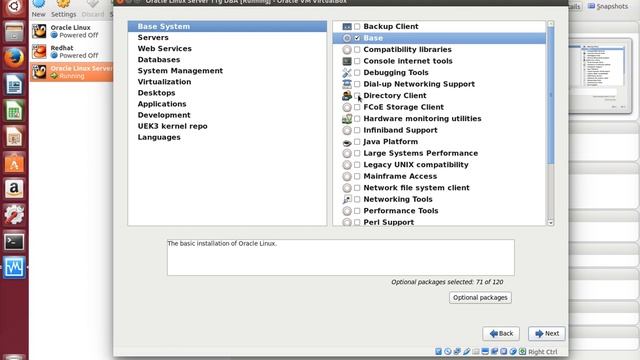Click the optical disk status icon
640x360 pixels.
[x=448, y=351]
